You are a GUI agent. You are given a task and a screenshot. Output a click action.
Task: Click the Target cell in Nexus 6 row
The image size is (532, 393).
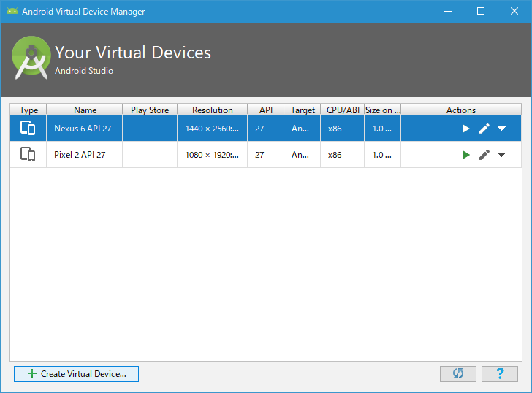click(x=303, y=129)
